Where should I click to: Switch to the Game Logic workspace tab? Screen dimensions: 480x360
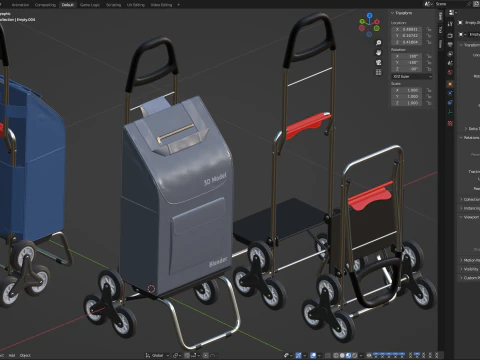[x=90, y=5]
